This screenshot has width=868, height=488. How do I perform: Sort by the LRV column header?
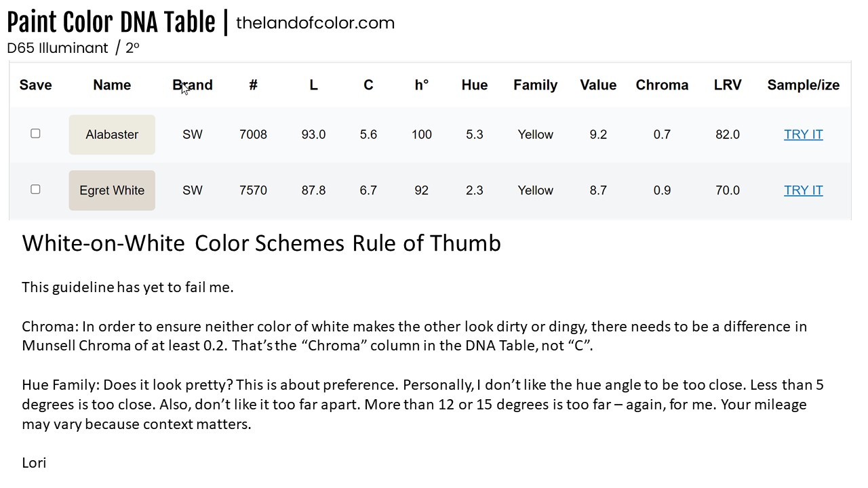pos(728,85)
